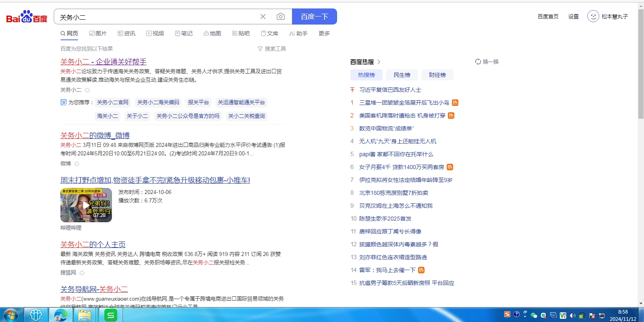Open result 关务导航网-关务小二

point(94,289)
